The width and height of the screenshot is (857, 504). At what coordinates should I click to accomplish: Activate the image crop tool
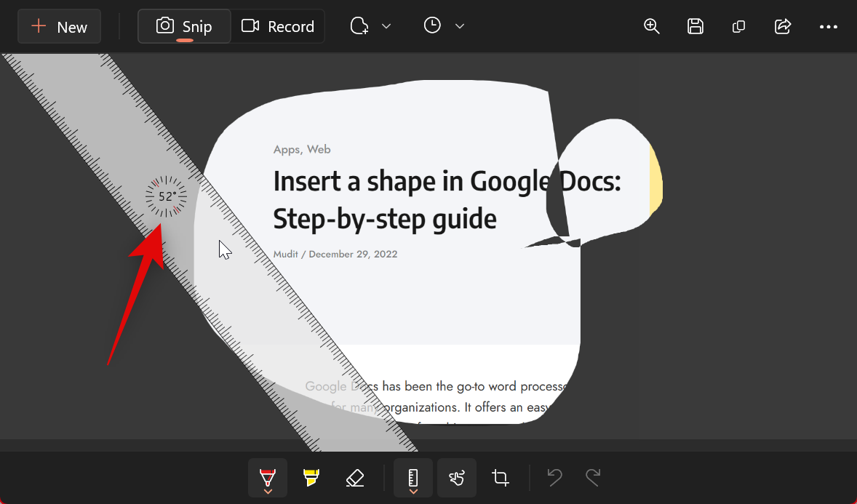coord(501,478)
